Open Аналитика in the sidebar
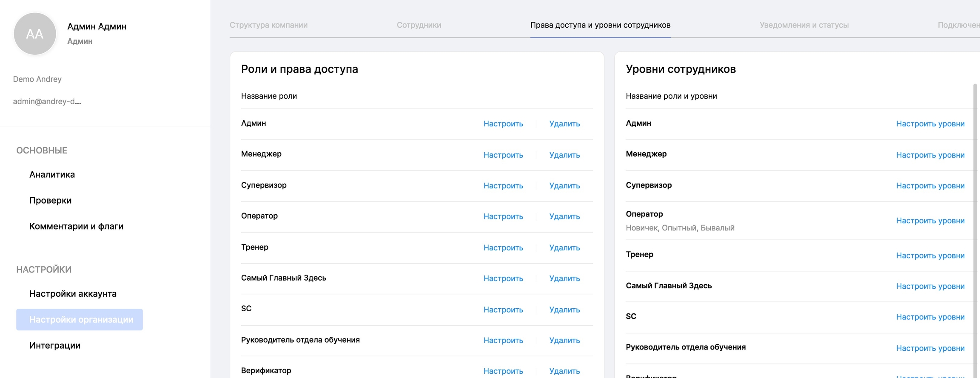The height and width of the screenshot is (378, 980). click(52, 174)
